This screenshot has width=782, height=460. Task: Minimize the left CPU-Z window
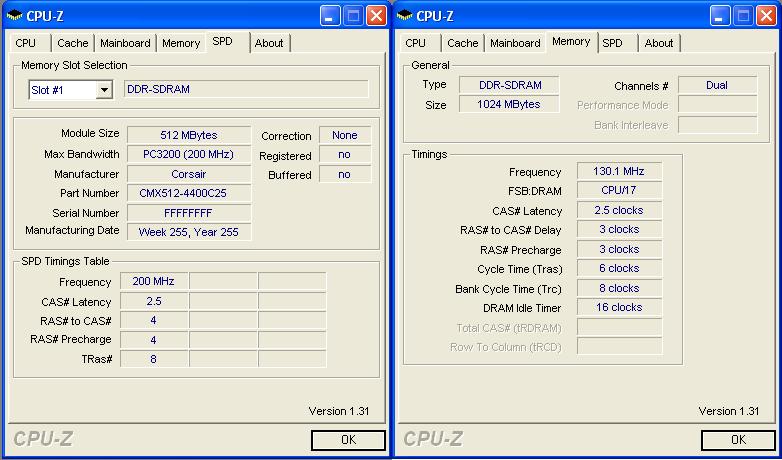[329, 16]
